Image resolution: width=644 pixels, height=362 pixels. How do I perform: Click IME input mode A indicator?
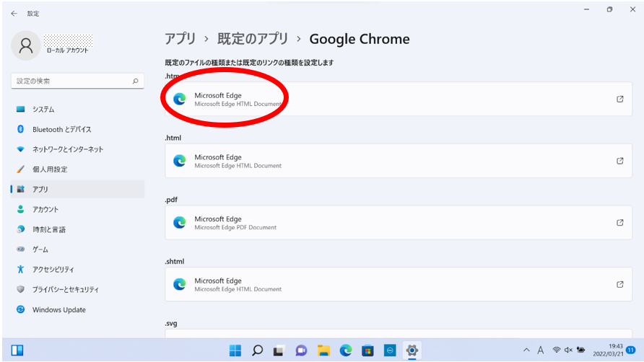(x=541, y=350)
